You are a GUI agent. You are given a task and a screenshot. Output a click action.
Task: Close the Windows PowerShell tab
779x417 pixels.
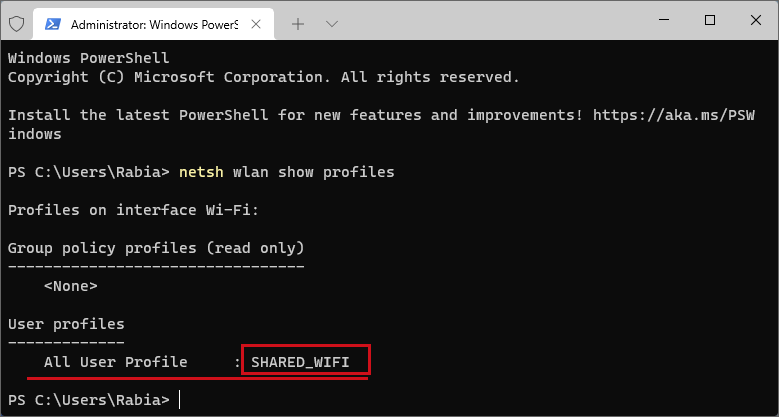click(256, 24)
